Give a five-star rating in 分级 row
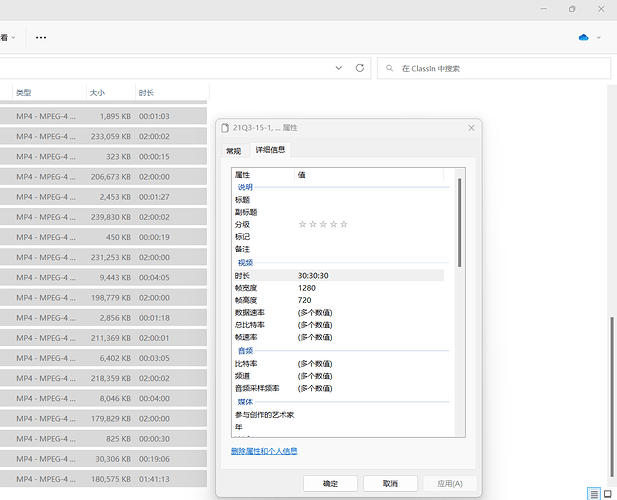Viewport: 617px width, 500px height. point(344,224)
